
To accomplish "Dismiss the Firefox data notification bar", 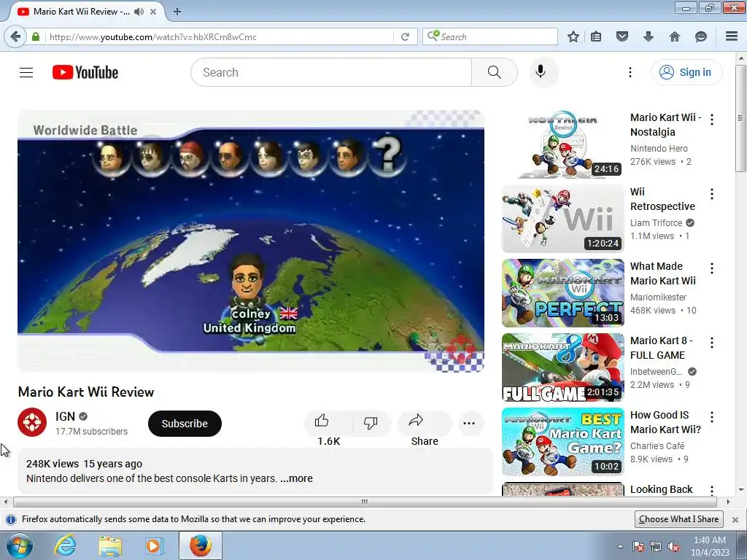I will pyautogui.click(x=735, y=519).
